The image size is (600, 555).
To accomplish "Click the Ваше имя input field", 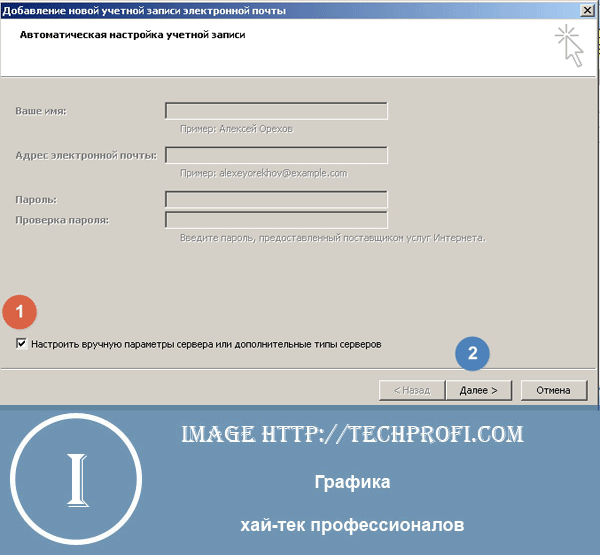I will point(276,111).
